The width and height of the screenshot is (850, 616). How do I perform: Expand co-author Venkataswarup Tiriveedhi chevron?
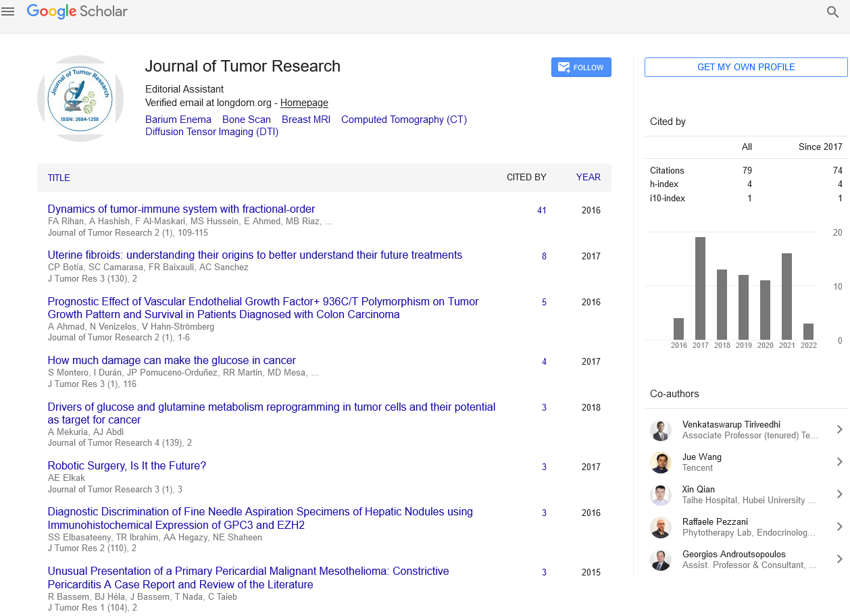click(x=839, y=430)
